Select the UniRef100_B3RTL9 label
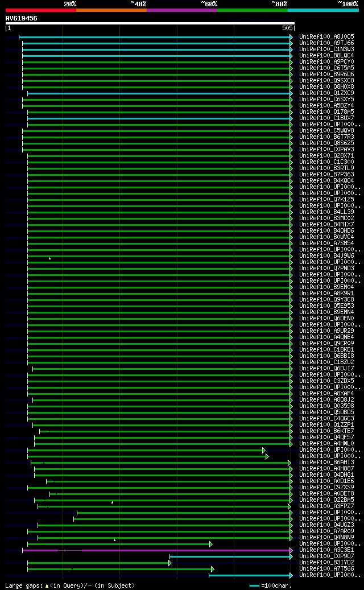Screen dimensions: 364x590 (x=326, y=168)
